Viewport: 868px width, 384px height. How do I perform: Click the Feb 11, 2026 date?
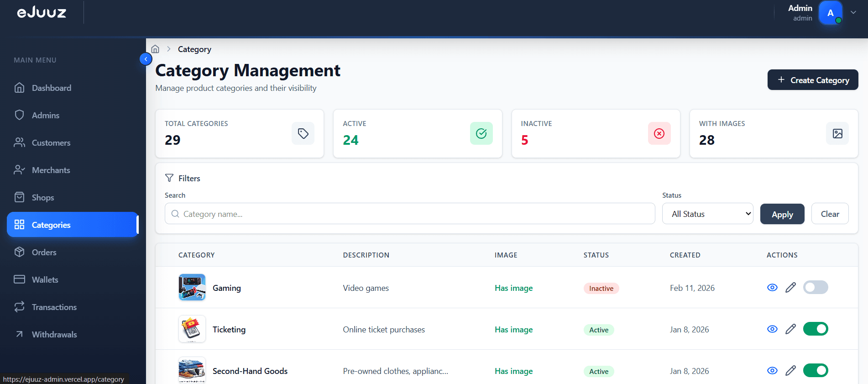692,288
